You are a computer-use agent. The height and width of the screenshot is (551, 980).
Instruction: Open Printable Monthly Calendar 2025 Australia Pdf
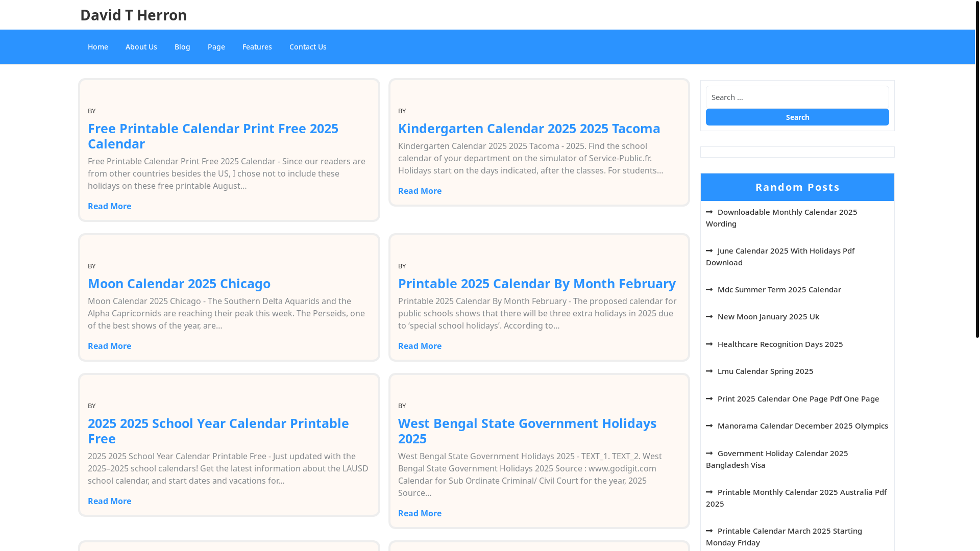click(796, 498)
